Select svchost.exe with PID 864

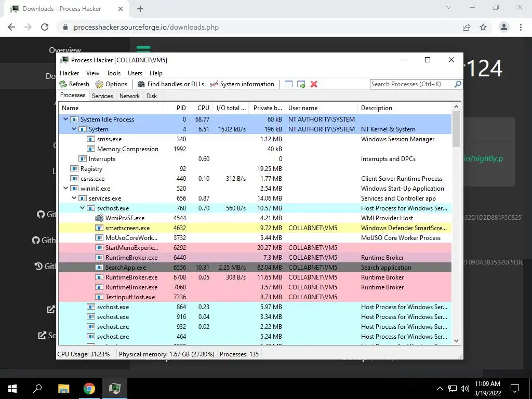(x=255, y=307)
